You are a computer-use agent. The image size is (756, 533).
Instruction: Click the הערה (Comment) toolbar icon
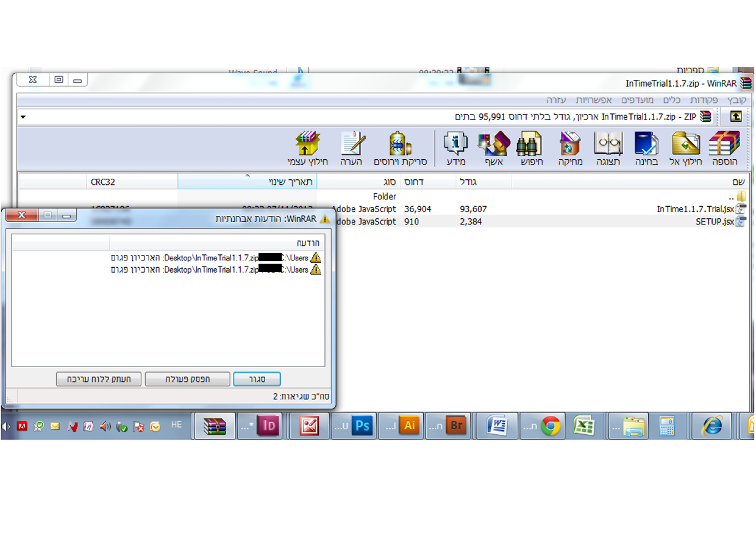pos(352,148)
